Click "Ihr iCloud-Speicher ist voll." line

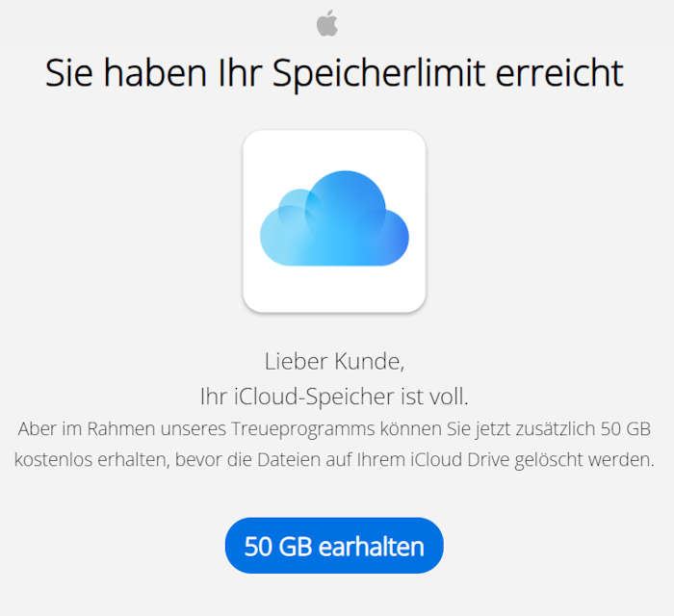pos(334,396)
